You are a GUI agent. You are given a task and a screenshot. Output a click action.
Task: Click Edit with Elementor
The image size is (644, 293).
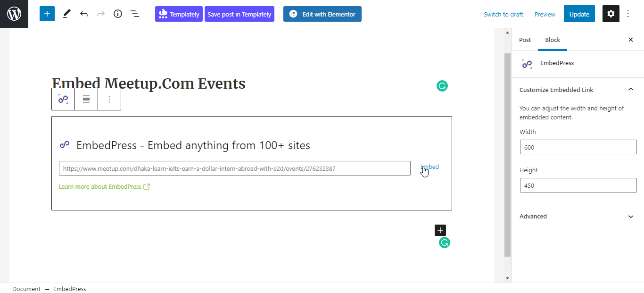pos(322,14)
